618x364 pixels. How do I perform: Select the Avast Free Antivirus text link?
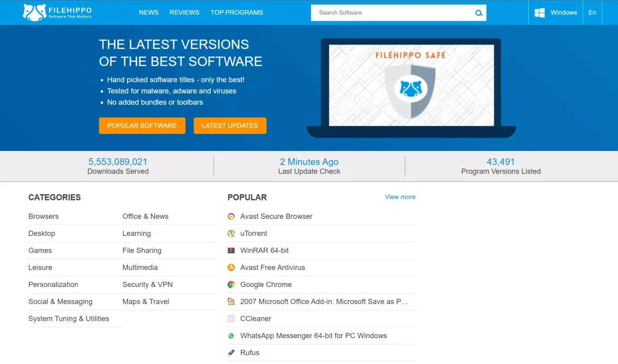point(273,267)
